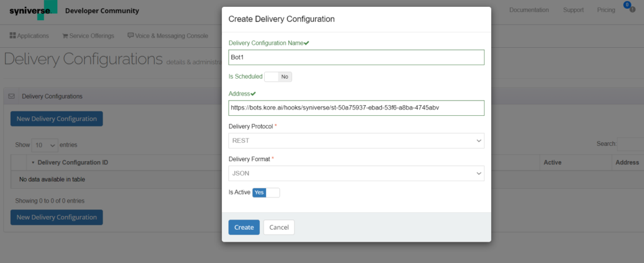Click the Create button
This screenshot has width=644, height=263.
tap(244, 227)
